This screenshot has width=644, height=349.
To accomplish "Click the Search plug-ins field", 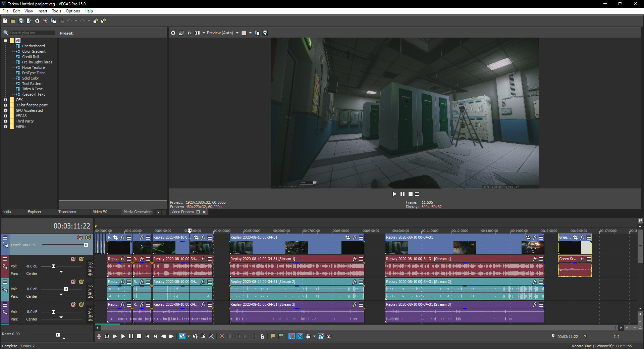I will 32,33.
